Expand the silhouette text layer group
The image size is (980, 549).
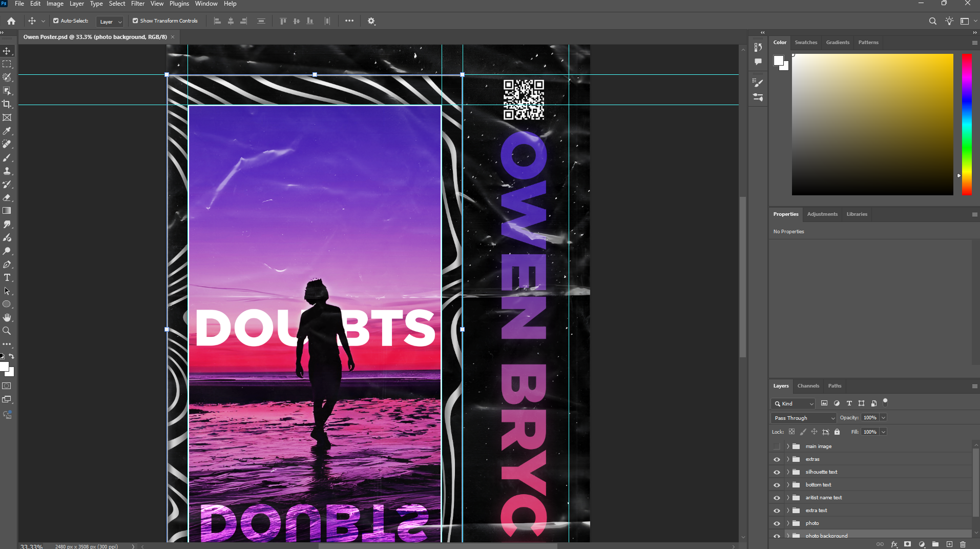[788, 472]
